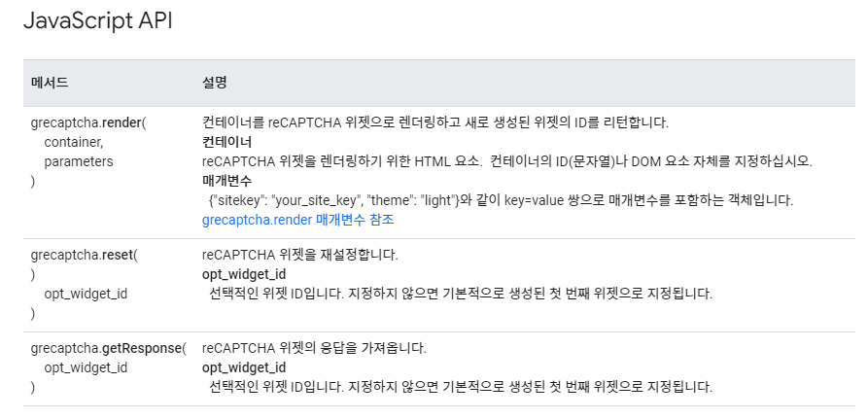Image resolution: width=868 pixels, height=418 pixels.
Task: Select the 설명 column header
Action: (214, 83)
